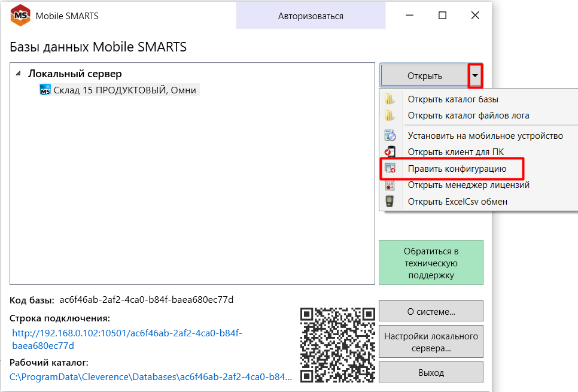Click Обратиться в техническую поддержку button

pyautogui.click(x=431, y=263)
